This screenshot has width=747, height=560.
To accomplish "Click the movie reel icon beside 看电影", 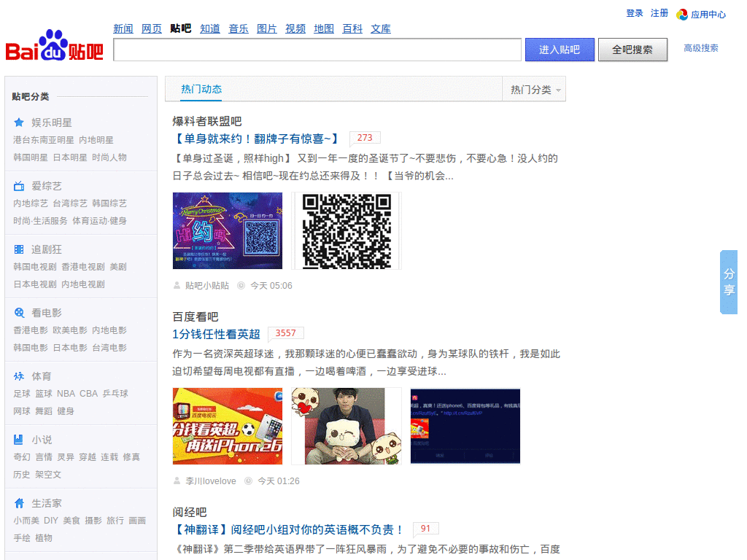I will (x=19, y=312).
